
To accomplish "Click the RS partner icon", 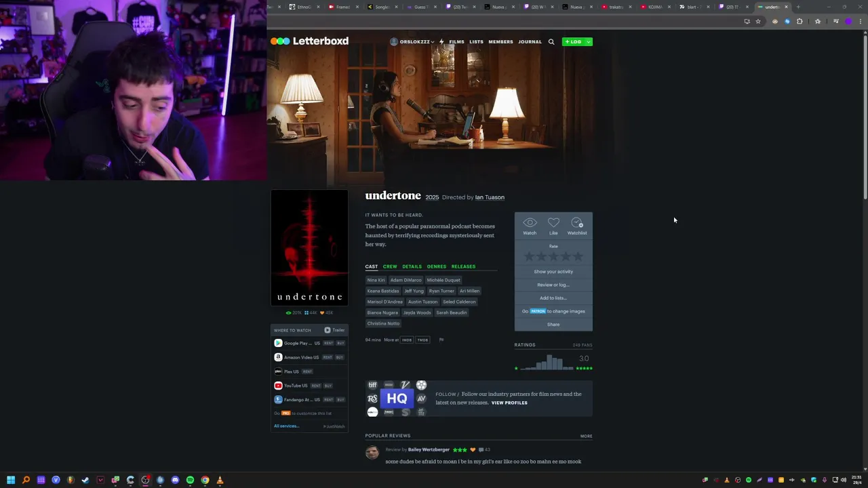I will (372, 399).
